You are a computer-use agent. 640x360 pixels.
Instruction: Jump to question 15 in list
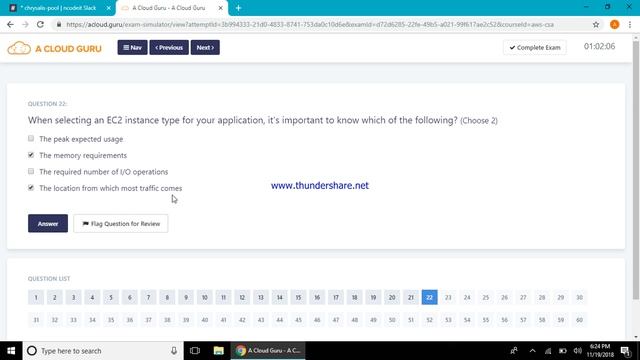click(298, 297)
